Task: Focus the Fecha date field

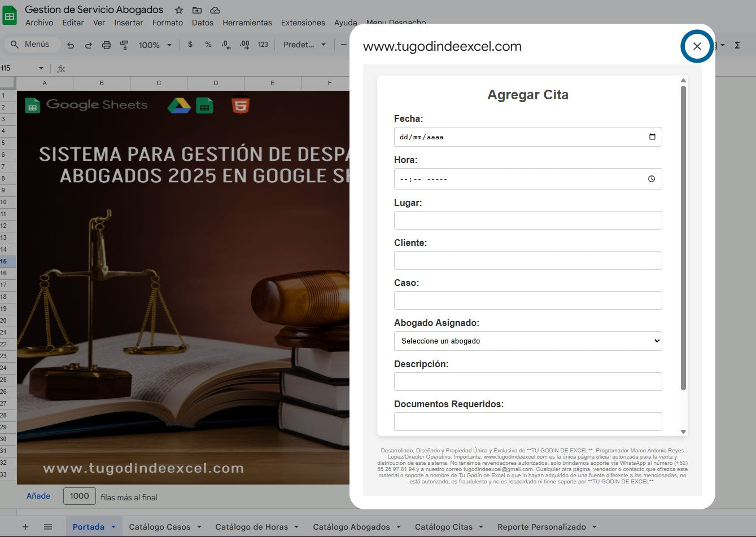Action: click(x=528, y=137)
